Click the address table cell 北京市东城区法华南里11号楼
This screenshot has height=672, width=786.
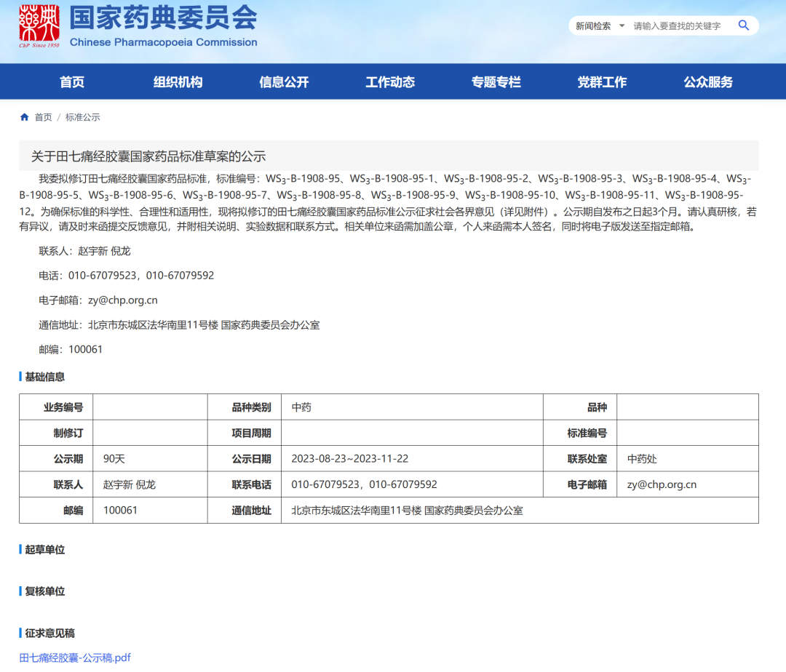(520, 511)
